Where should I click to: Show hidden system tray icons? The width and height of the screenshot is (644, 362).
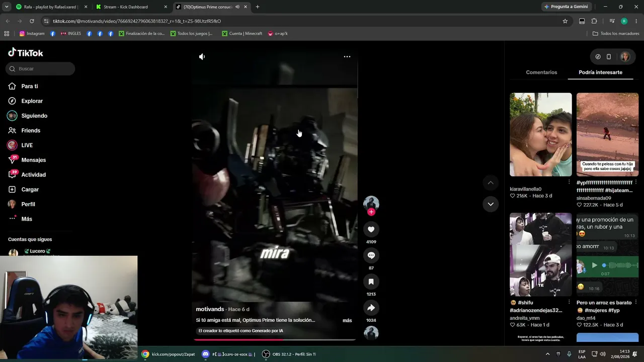point(547,354)
